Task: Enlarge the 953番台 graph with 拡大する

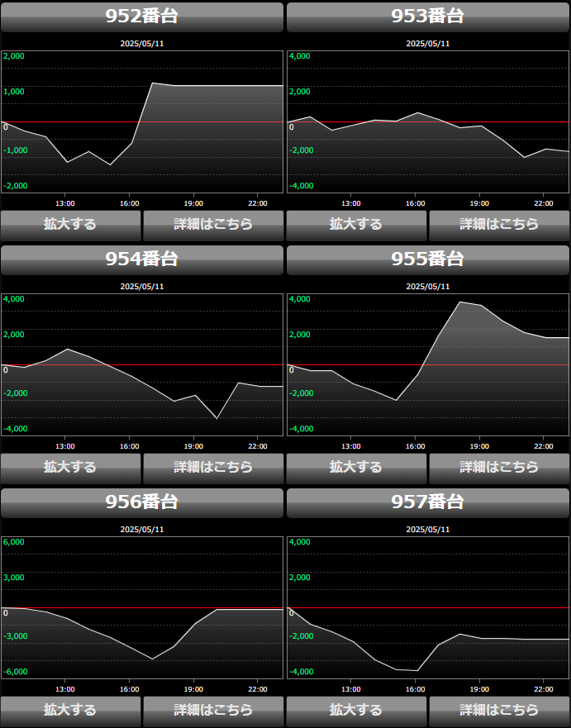Action: tap(356, 226)
